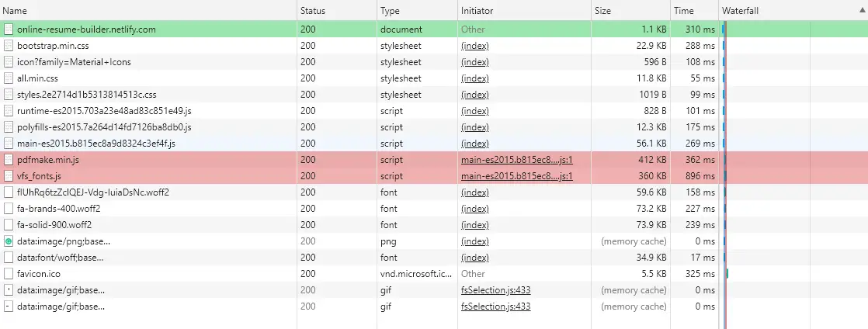Click the font file icon for fa-brands-400.woff2
The height and width of the screenshot is (329, 868).
coord(9,209)
